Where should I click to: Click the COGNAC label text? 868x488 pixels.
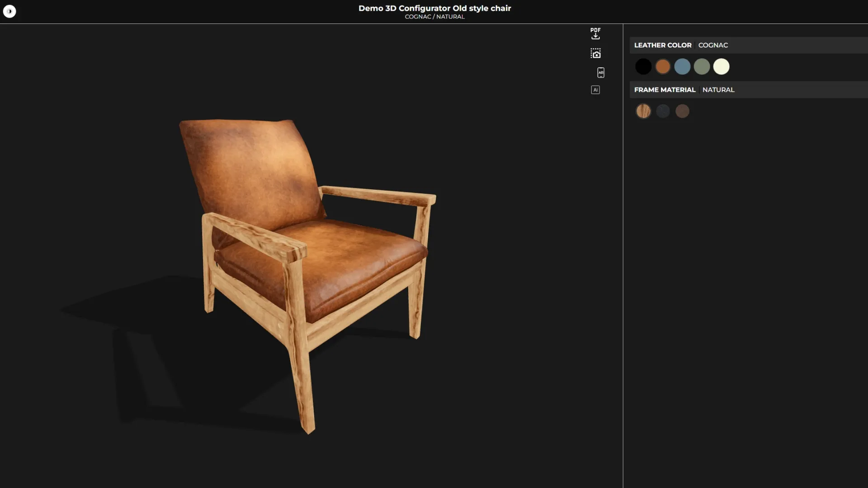pyautogui.click(x=712, y=45)
